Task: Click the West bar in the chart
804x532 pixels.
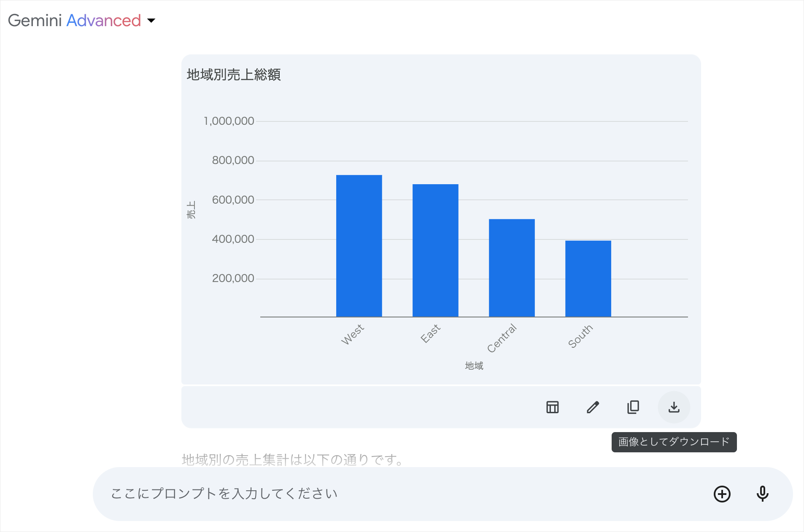Action: 359,246
